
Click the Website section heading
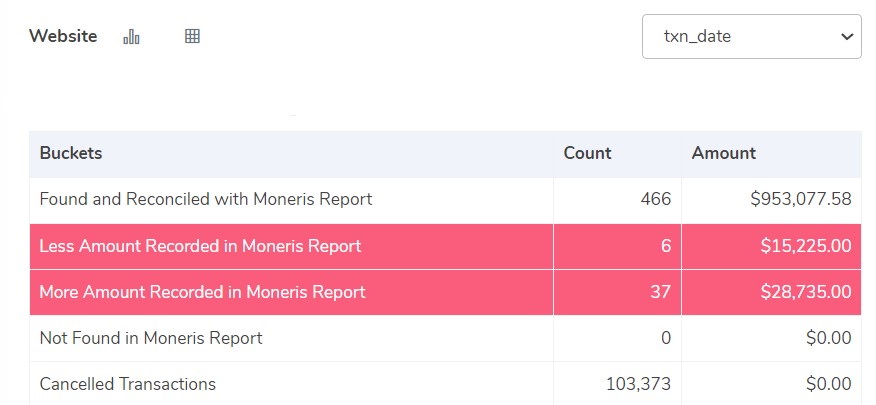click(x=63, y=36)
